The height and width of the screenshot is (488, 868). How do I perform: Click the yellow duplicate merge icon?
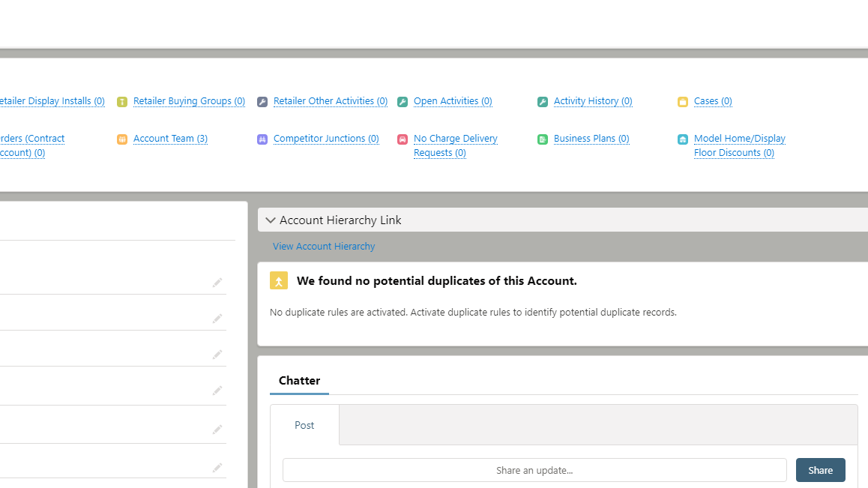(279, 281)
